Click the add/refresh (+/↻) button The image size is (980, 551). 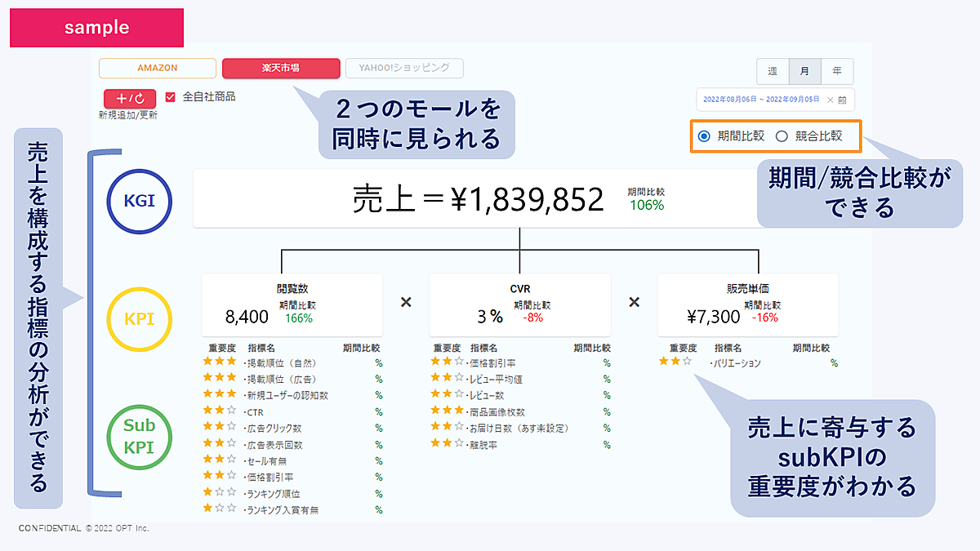coord(130,98)
